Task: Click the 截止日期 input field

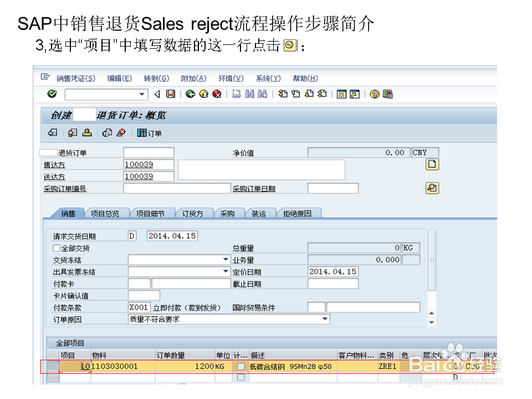Action: coord(333,283)
